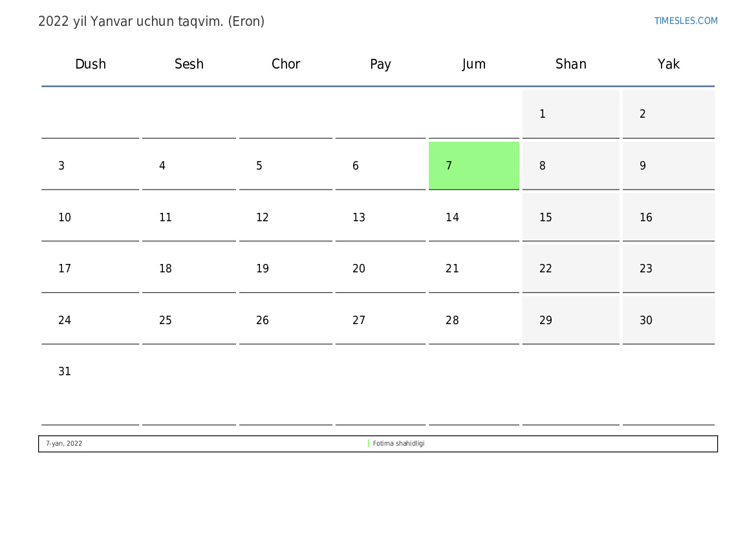Choose date 14 in the calendar

[473, 217]
